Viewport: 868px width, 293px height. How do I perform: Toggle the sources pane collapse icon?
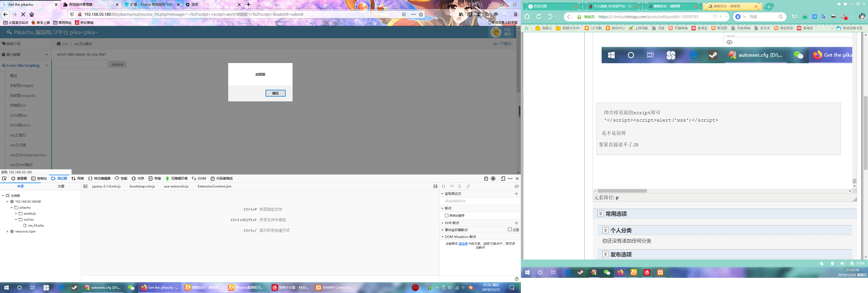pyautogui.click(x=86, y=186)
